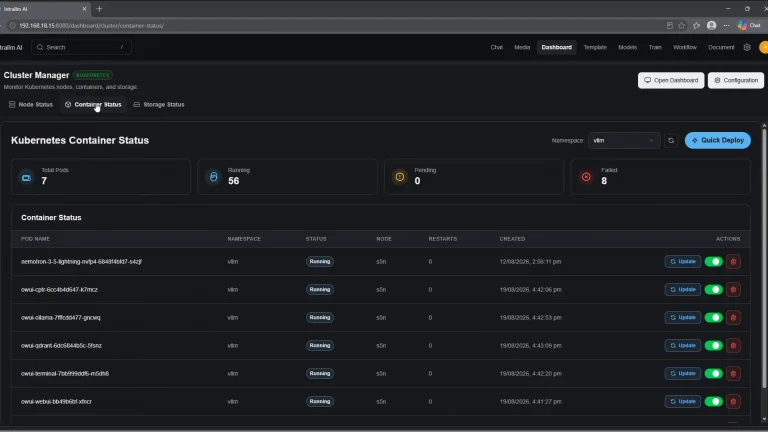Image resolution: width=768 pixels, height=432 pixels.
Task: Open the Workflow menu item
Action: [685, 48]
